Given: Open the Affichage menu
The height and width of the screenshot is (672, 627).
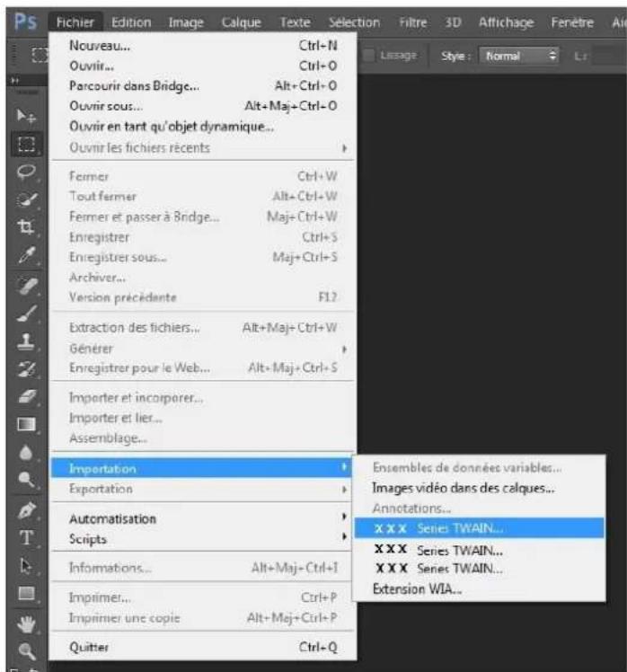Looking at the screenshot, I should (506, 22).
